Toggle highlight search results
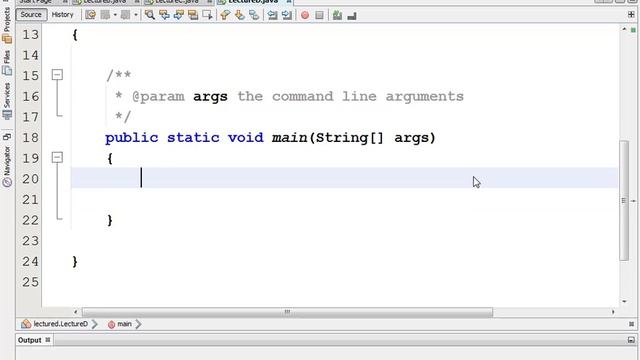Viewport: 640px width, 360px height. 193,15
